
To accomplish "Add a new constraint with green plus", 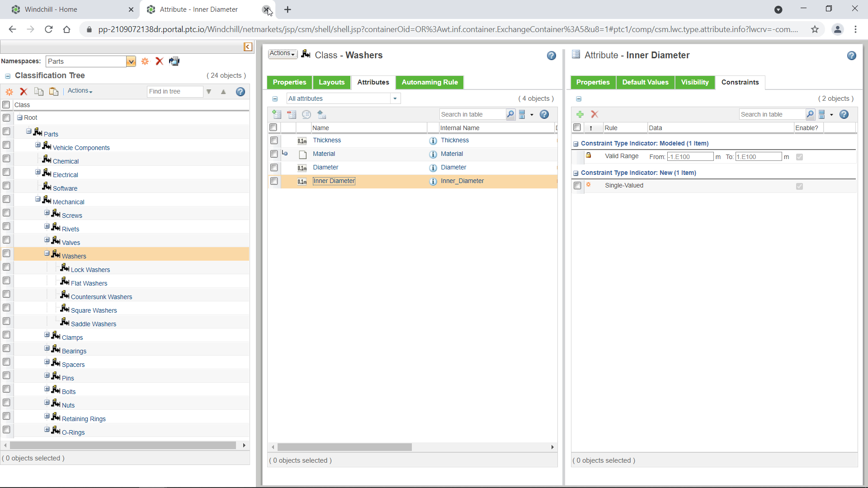I will click(580, 114).
